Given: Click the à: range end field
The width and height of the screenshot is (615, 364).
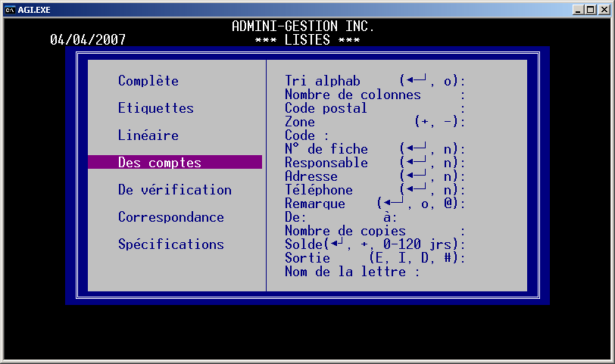Looking at the screenshot, I should click(x=390, y=217).
